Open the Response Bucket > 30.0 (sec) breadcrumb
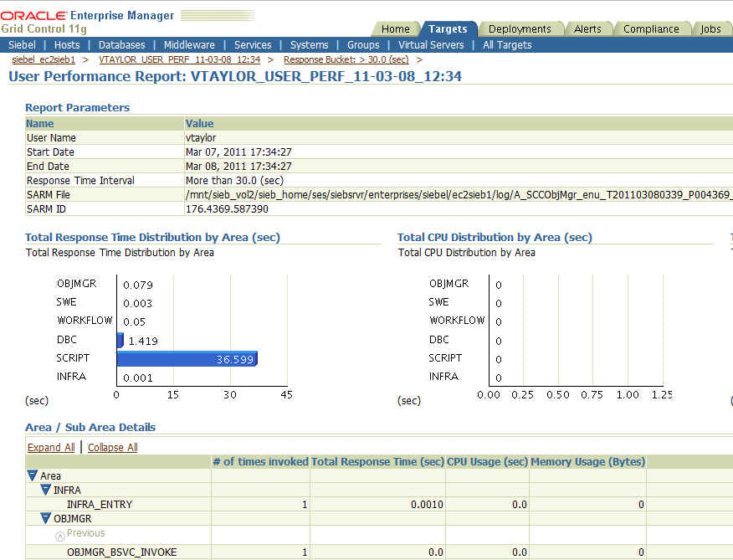 tap(346, 60)
